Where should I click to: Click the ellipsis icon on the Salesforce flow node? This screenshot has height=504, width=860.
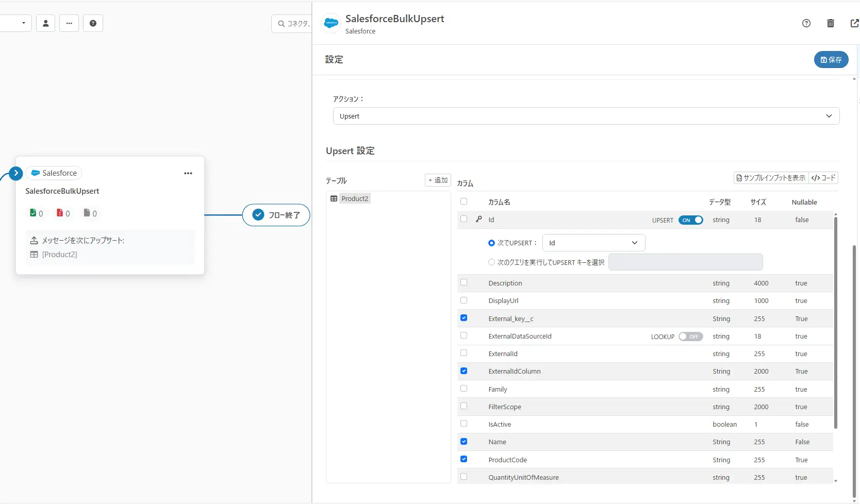pos(188,173)
